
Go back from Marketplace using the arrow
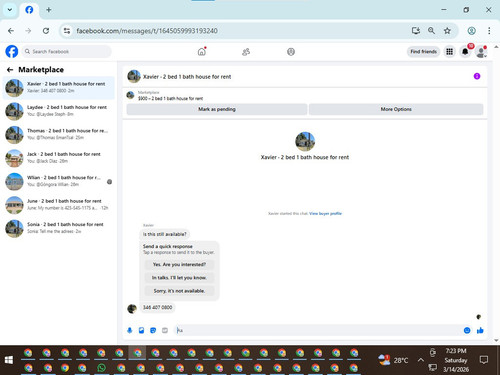pyautogui.click(x=10, y=70)
